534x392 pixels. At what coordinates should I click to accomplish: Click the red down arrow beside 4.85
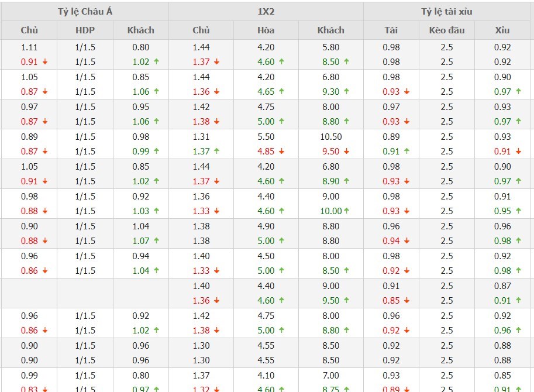281,152
